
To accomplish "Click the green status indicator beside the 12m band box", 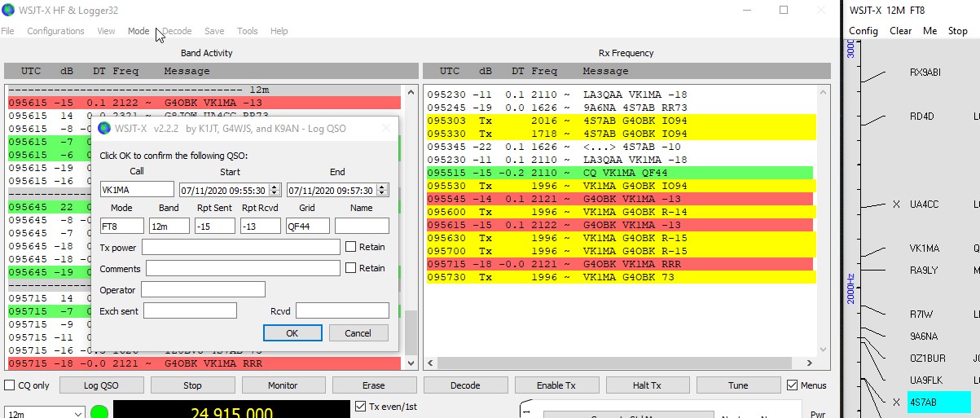I will tap(99, 413).
